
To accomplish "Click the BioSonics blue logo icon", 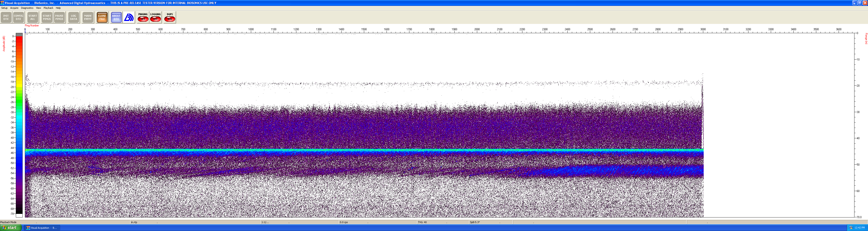I will (129, 17).
